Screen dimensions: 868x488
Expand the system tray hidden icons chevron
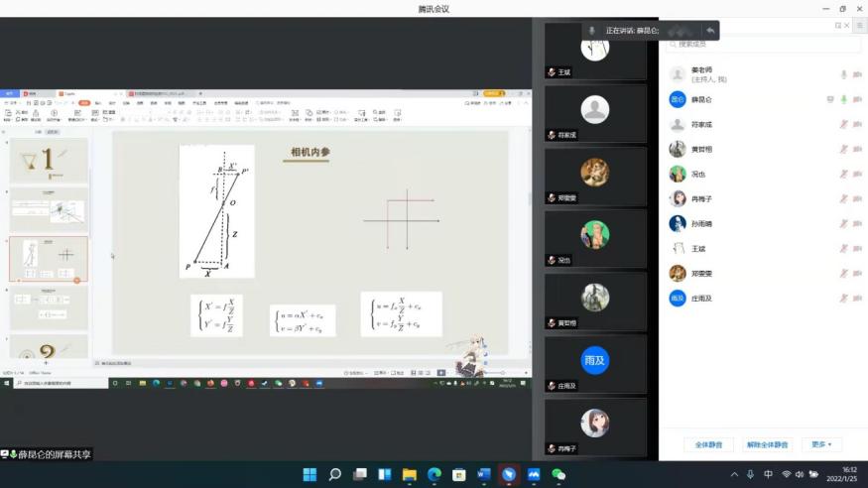[734, 475]
